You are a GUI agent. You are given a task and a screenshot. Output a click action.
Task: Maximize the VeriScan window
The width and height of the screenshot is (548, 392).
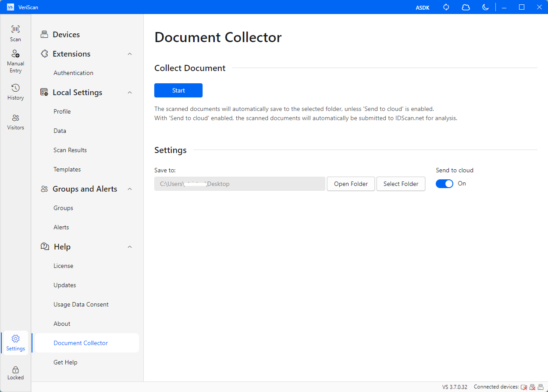[522, 7]
